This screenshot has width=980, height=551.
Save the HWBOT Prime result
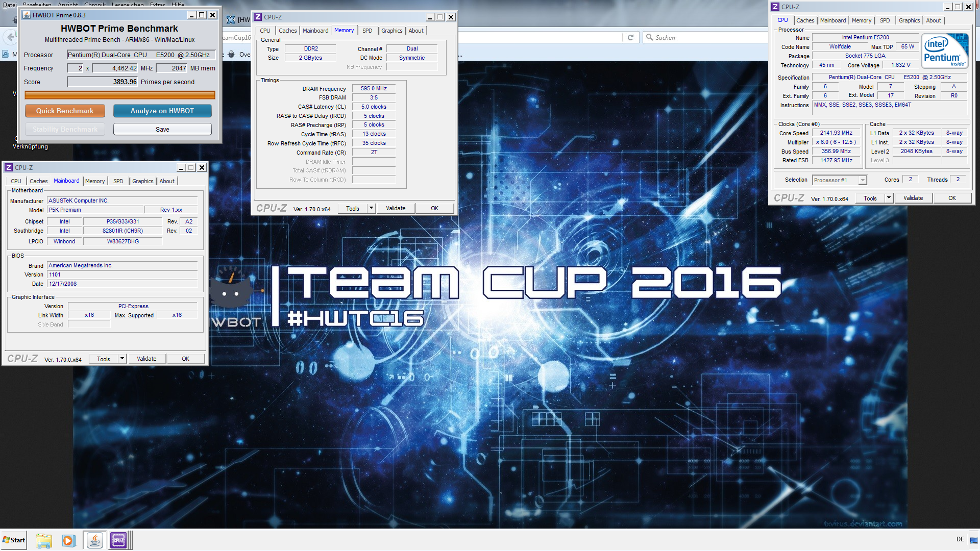click(x=162, y=129)
